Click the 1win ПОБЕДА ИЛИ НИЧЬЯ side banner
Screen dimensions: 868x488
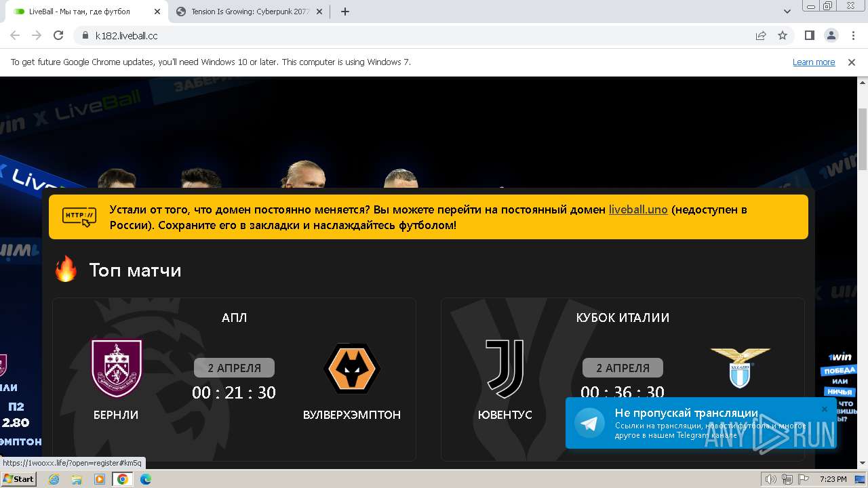point(839,386)
